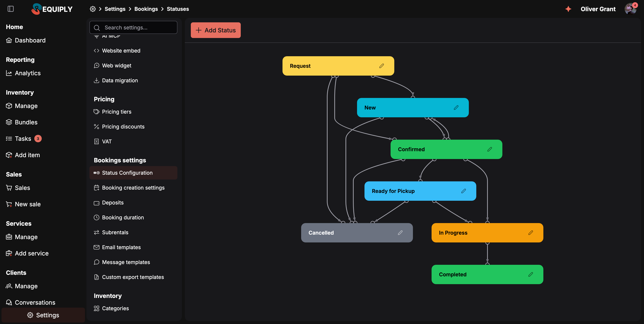Viewport: 644px width, 324px height.
Task: Click the settings gear icon in breadcrumb
Action: tap(93, 9)
